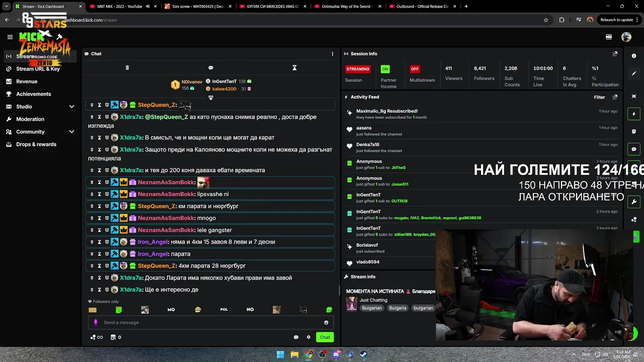This screenshot has height=362, width=644.
Task: Click username 'Iron_Angel' on 'ларата' message
Action: (x=153, y=254)
